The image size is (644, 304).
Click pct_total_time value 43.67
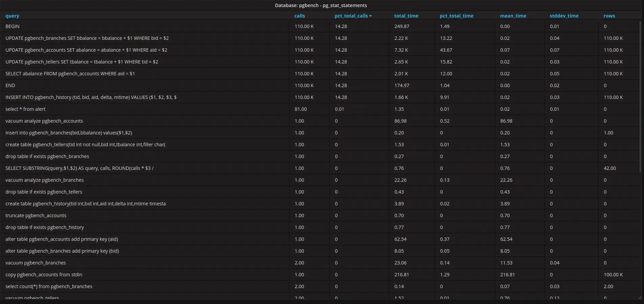[x=446, y=50]
